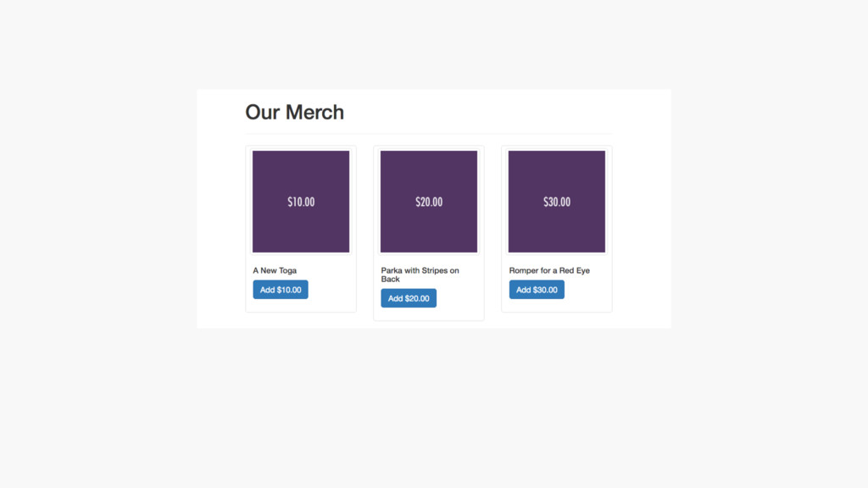This screenshot has width=868, height=488.
Task: Click the word Merch in the heading
Action: (314, 112)
